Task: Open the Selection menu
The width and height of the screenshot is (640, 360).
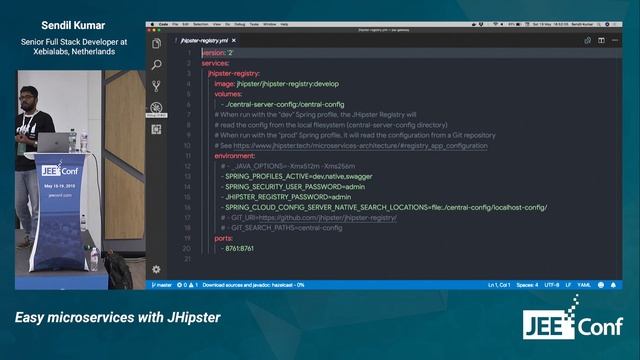Action: [x=200, y=24]
